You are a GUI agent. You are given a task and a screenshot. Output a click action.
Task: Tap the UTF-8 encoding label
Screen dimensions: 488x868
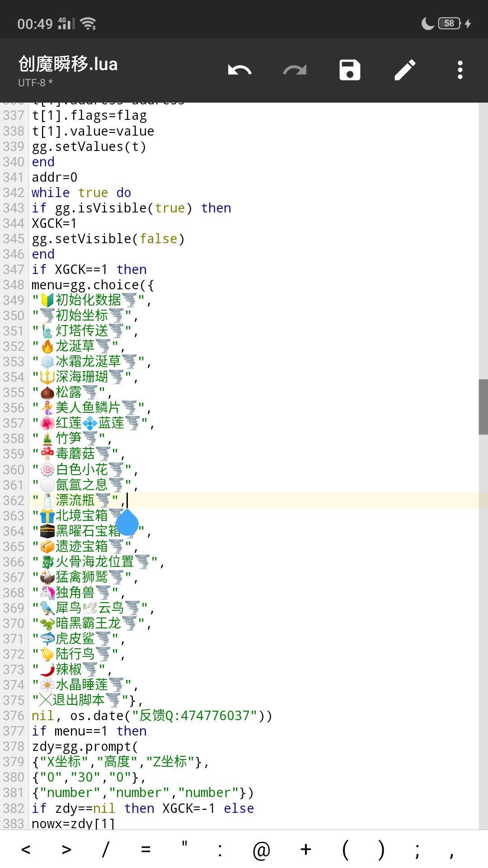tap(35, 83)
